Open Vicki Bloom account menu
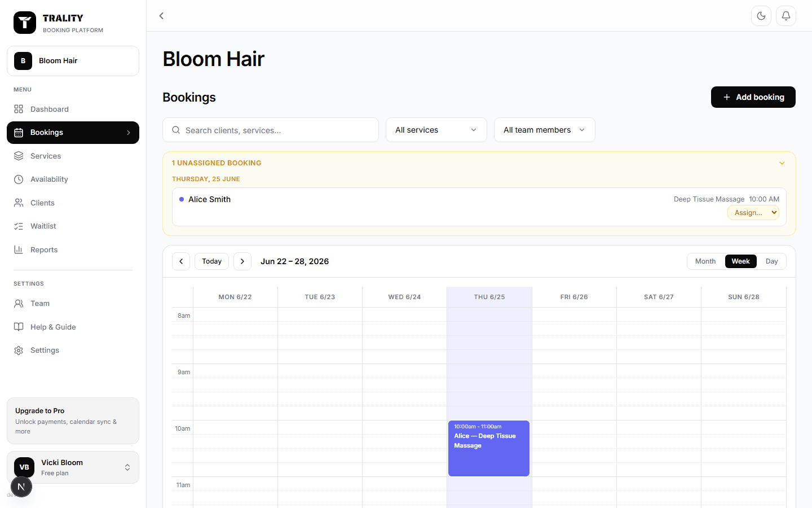Image resolution: width=812 pixels, height=508 pixels. point(73,467)
